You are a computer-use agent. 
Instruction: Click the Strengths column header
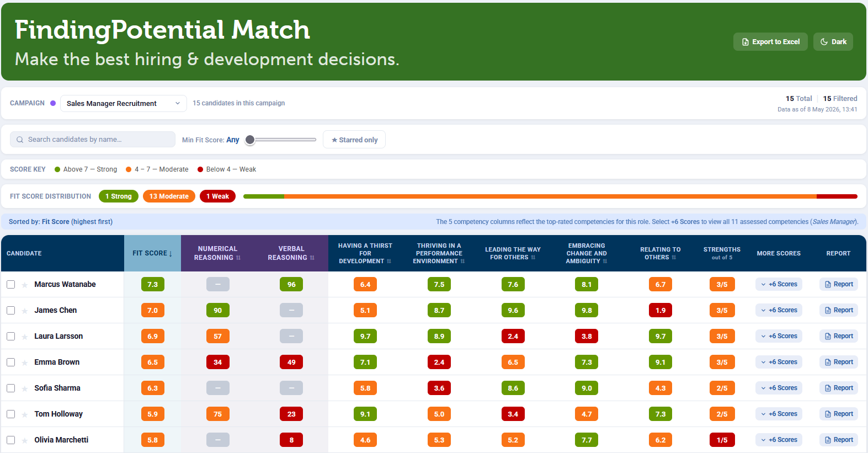coord(722,253)
